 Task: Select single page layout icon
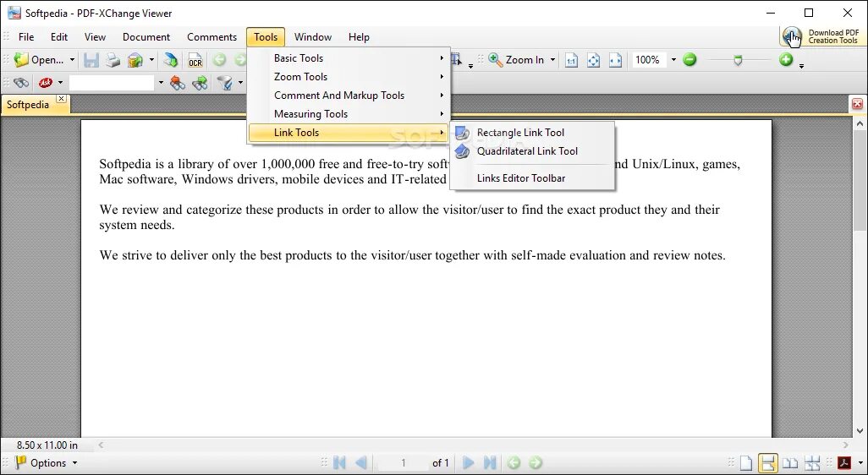tap(746, 463)
